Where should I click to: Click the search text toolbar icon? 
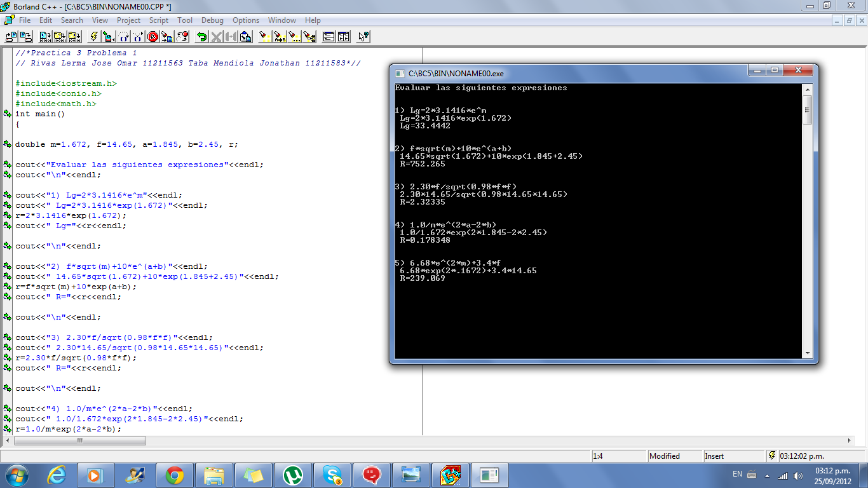pos(265,36)
